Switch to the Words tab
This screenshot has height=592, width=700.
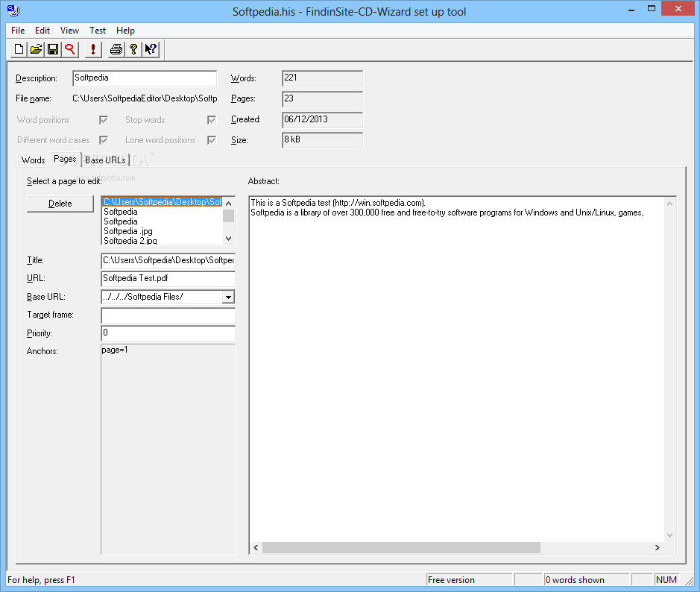tap(33, 160)
